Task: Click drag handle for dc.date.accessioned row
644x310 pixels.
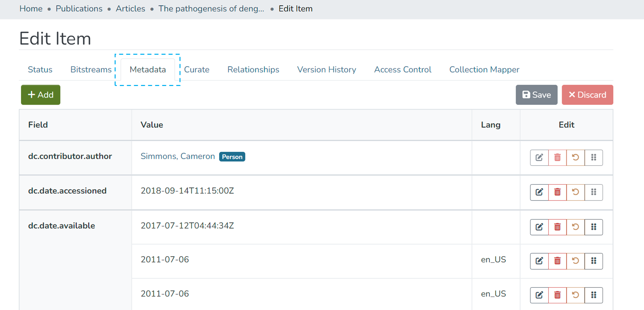Action: [x=594, y=192]
